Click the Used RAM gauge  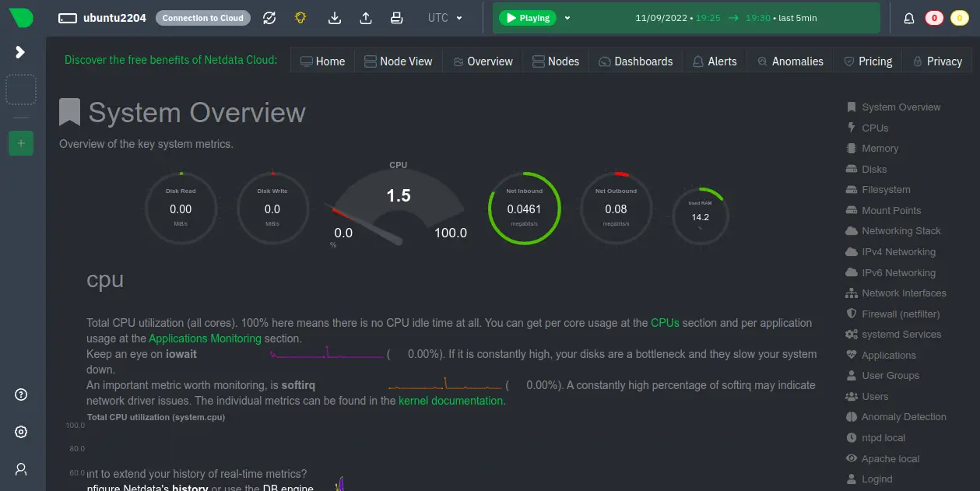tap(701, 216)
